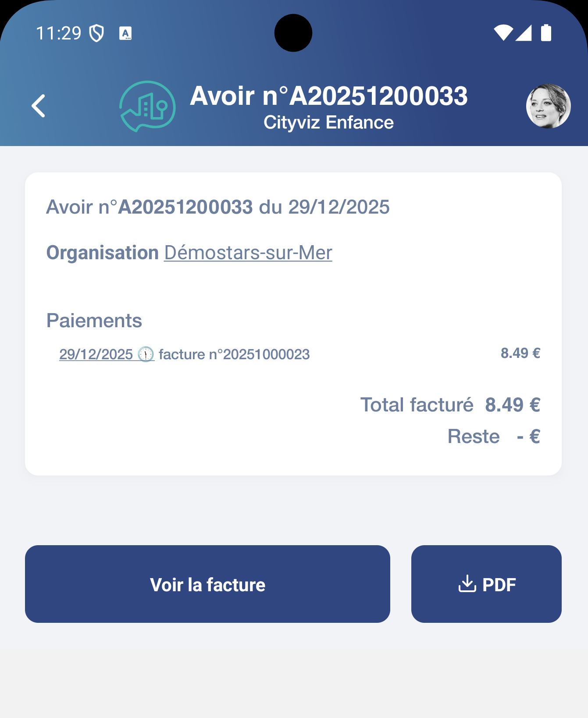Open the Démostars-sur-Mer organisation link
Screen dimensions: 588x718
click(x=248, y=253)
